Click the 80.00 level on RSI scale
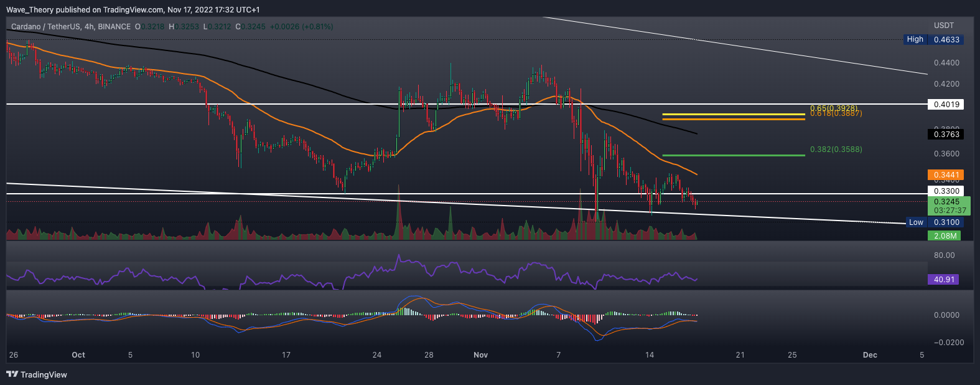This screenshot has height=385, width=980. tap(944, 255)
